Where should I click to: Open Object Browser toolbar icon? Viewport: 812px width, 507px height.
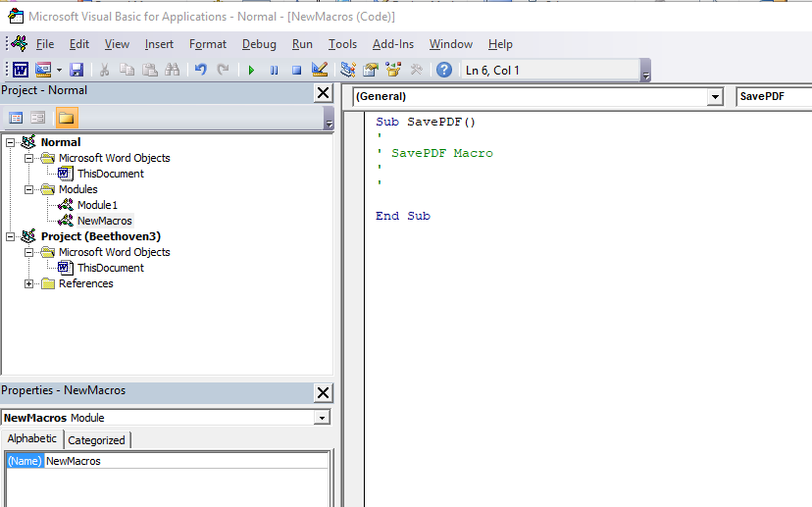tap(393, 70)
